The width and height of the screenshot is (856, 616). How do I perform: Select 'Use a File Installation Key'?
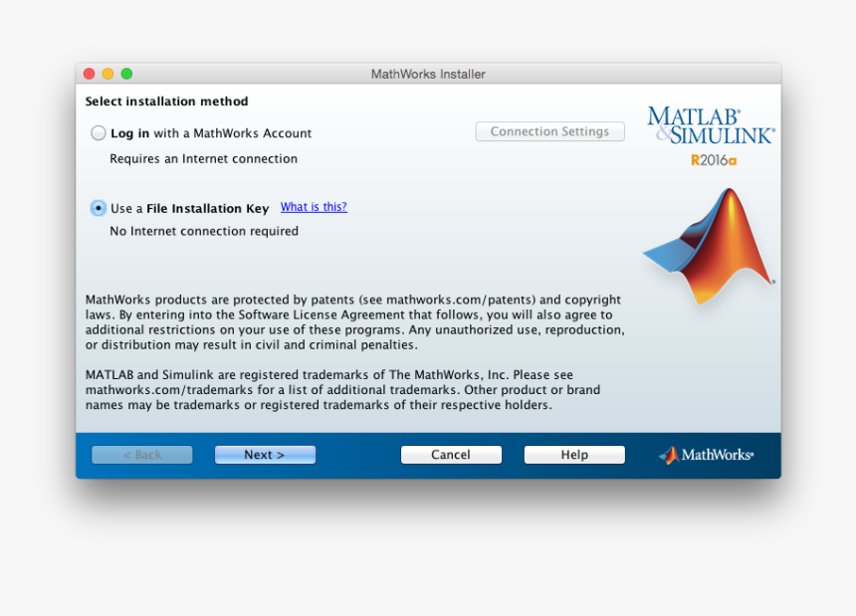98,207
